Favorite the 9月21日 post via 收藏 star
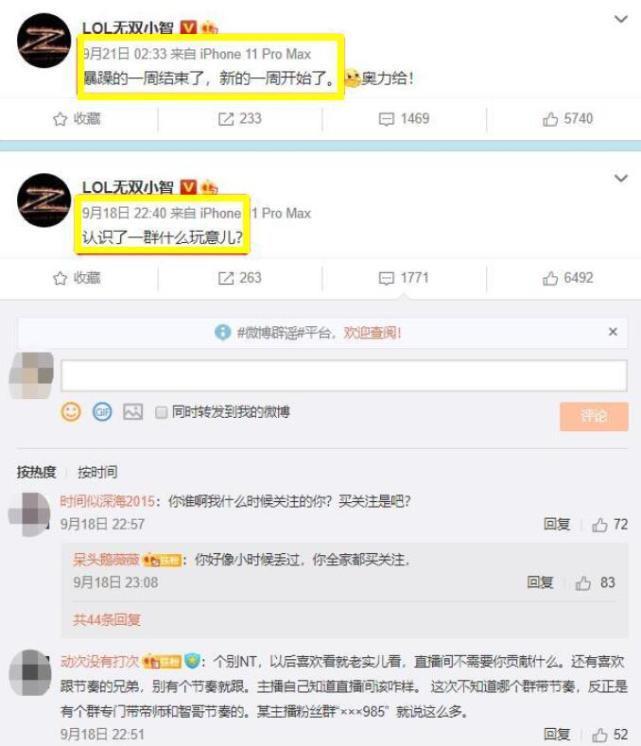The image size is (641, 746). point(77,118)
